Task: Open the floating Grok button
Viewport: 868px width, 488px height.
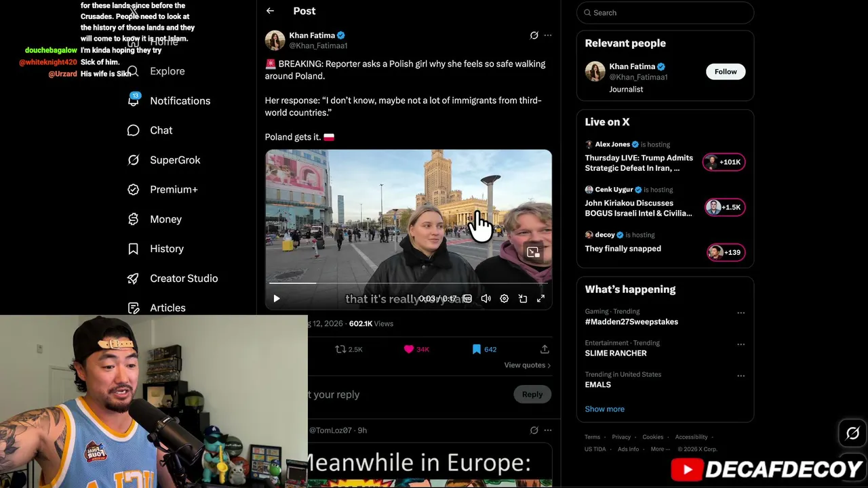Action: pyautogui.click(x=852, y=433)
